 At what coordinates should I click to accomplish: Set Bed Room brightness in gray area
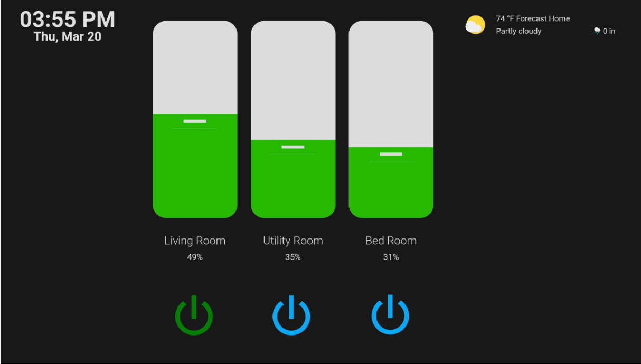pos(391,84)
